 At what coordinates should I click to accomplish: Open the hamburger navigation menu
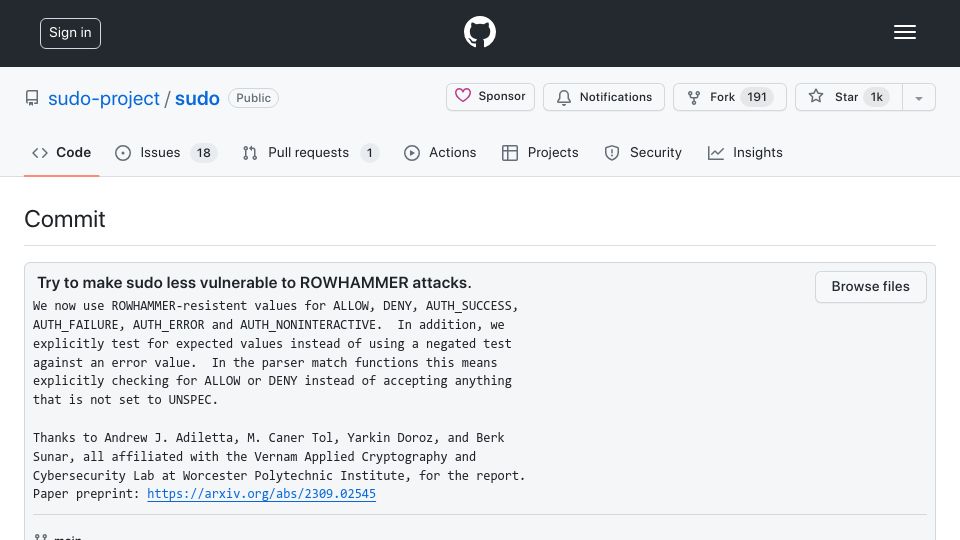point(904,32)
